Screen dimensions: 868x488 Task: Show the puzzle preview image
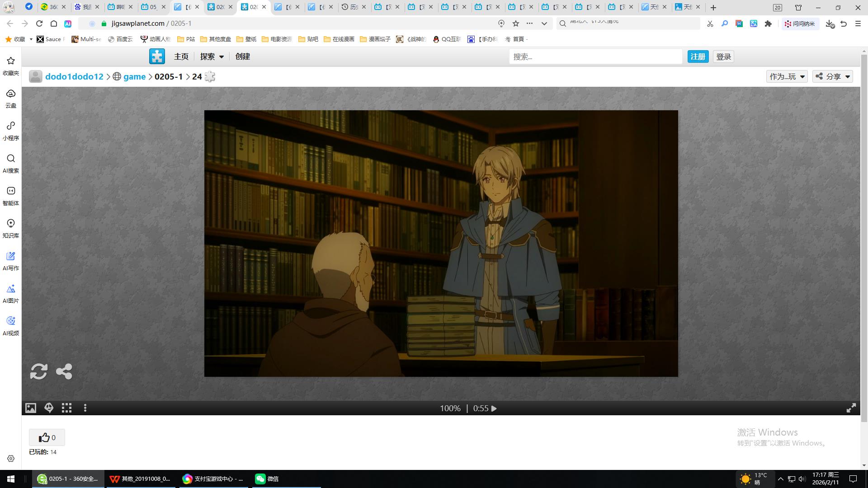tap(30, 408)
